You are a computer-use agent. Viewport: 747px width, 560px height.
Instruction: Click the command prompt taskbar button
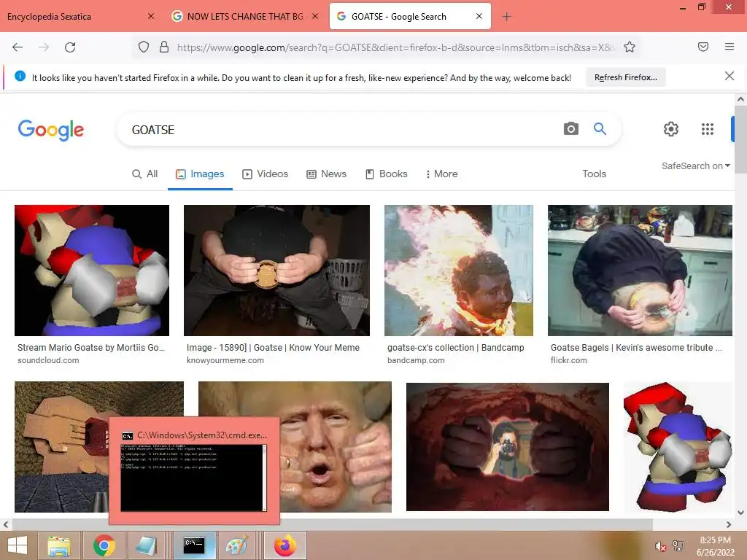coord(194,545)
